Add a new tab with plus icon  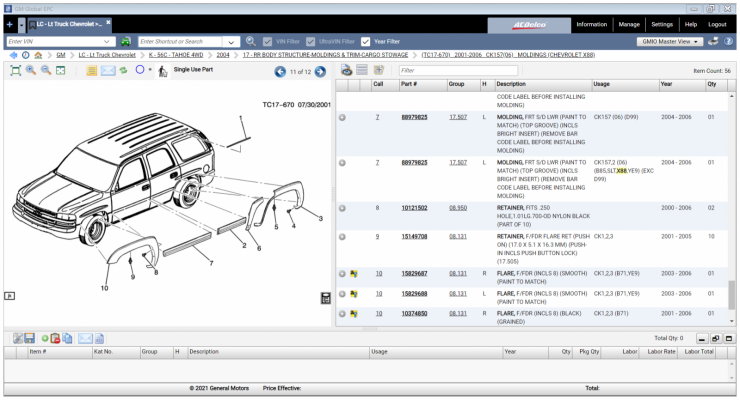coord(9,25)
